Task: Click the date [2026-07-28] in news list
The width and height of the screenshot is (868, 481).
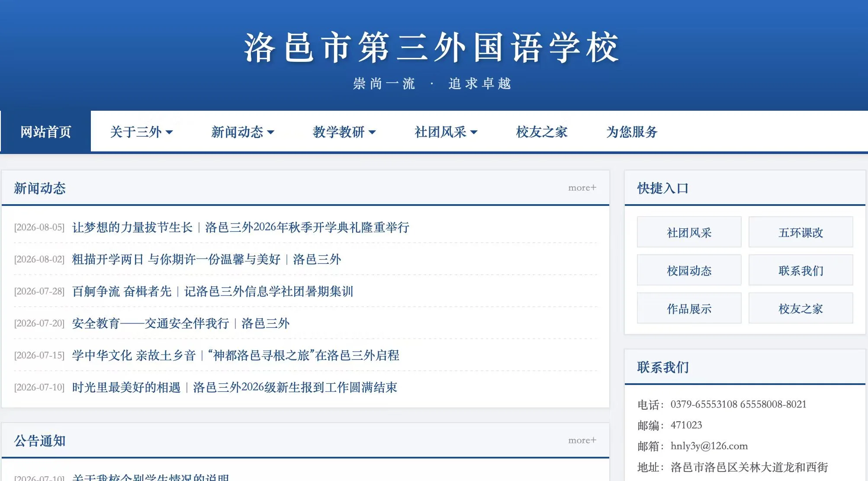Action: (39, 292)
